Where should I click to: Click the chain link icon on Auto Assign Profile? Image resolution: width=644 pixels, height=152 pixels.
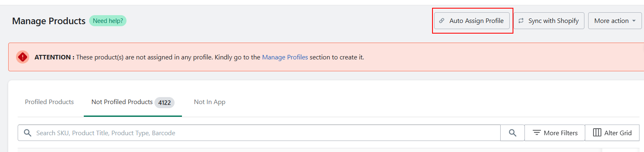(x=442, y=21)
